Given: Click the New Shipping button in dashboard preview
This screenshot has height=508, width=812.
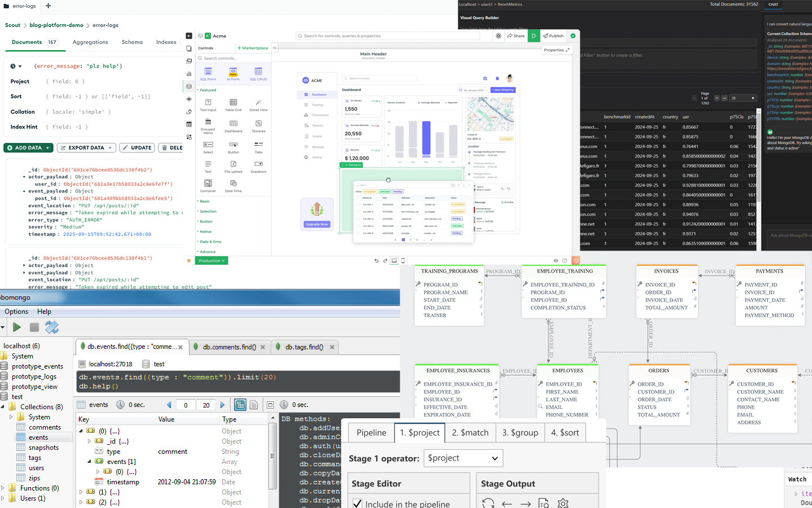Looking at the screenshot, I should point(502,90).
